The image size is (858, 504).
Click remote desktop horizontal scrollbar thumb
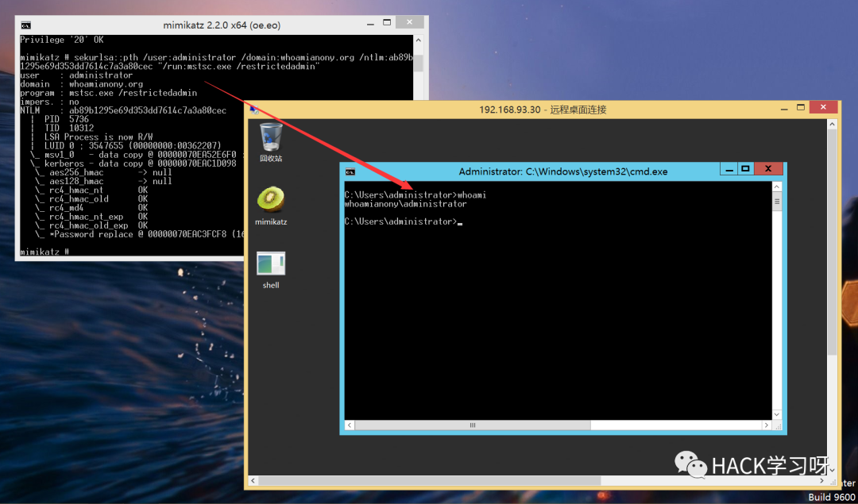tap(430, 480)
